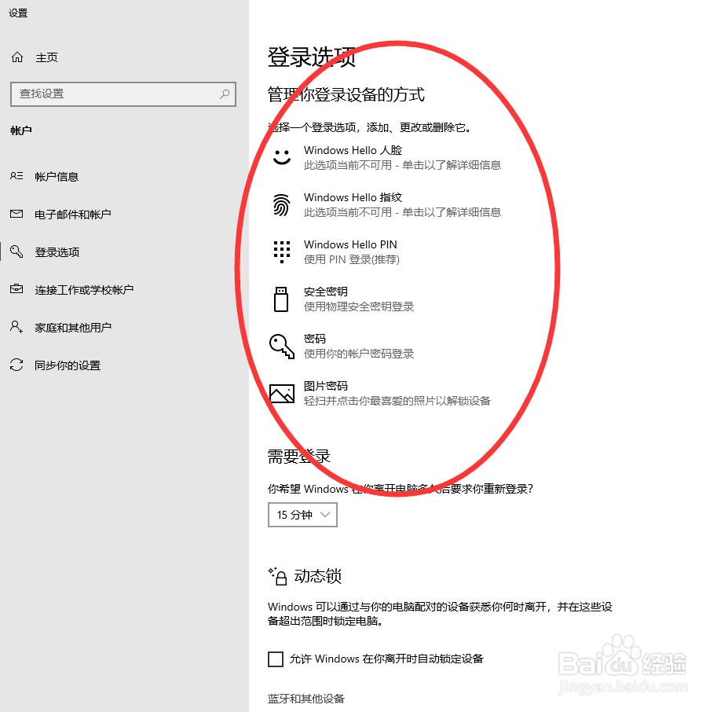The width and height of the screenshot is (728, 712).
Task: Click the 帐户信息 person-list icon
Action: pos(16,176)
